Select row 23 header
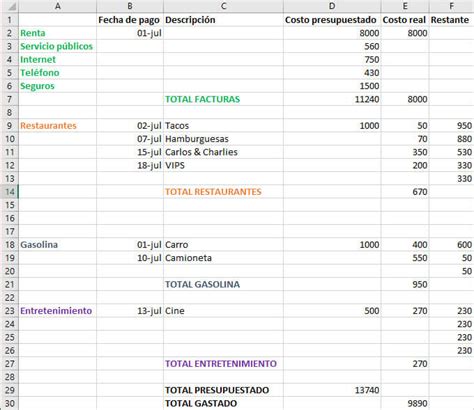The width and height of the screenshot is (474, 410). click(9, 311)
